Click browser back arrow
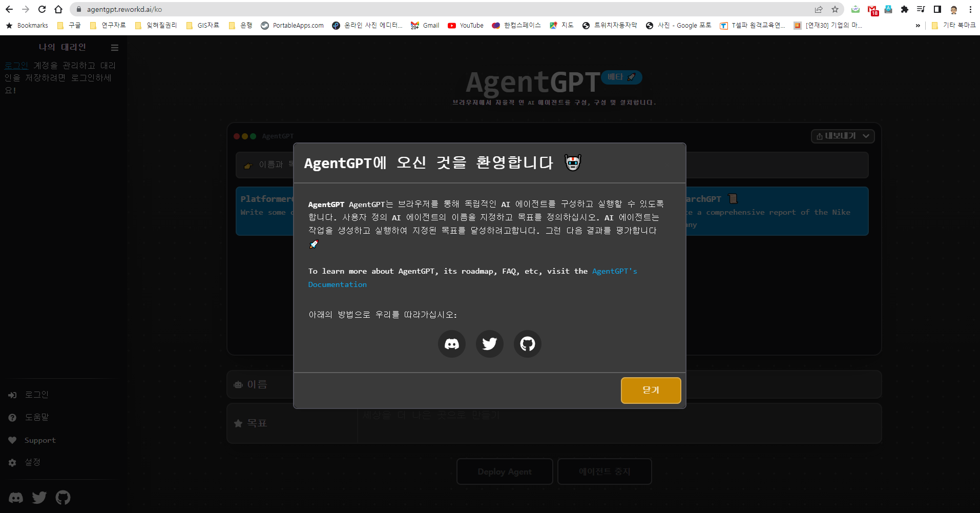This screenshot has height=513, width=980. (x=9, y=9)
